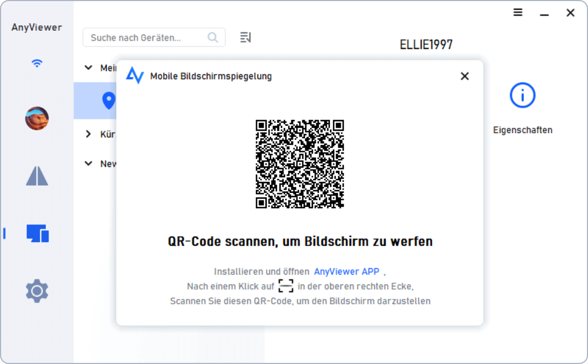Click the 'QR-Code scannen' heading
Viewport: 588px width, 364px height.
click(x=300, y=241)
